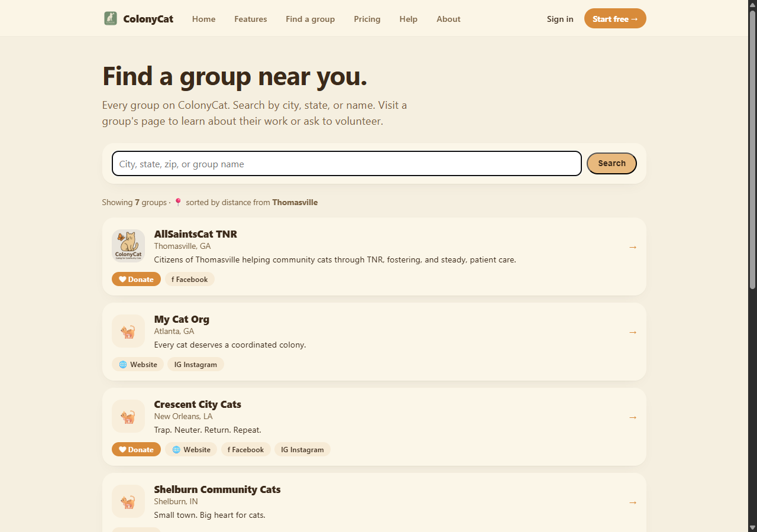Open the About nav item

[448, 19]
